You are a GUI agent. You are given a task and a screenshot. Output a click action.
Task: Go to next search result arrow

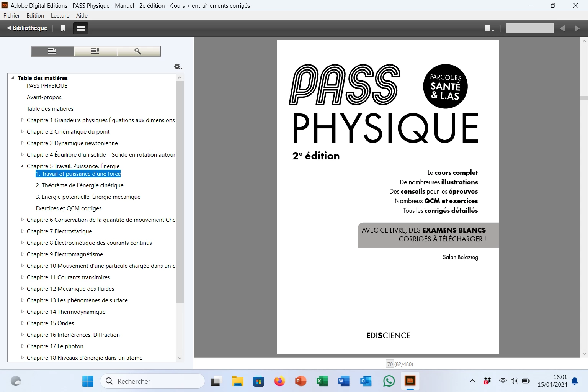(577, 28)
